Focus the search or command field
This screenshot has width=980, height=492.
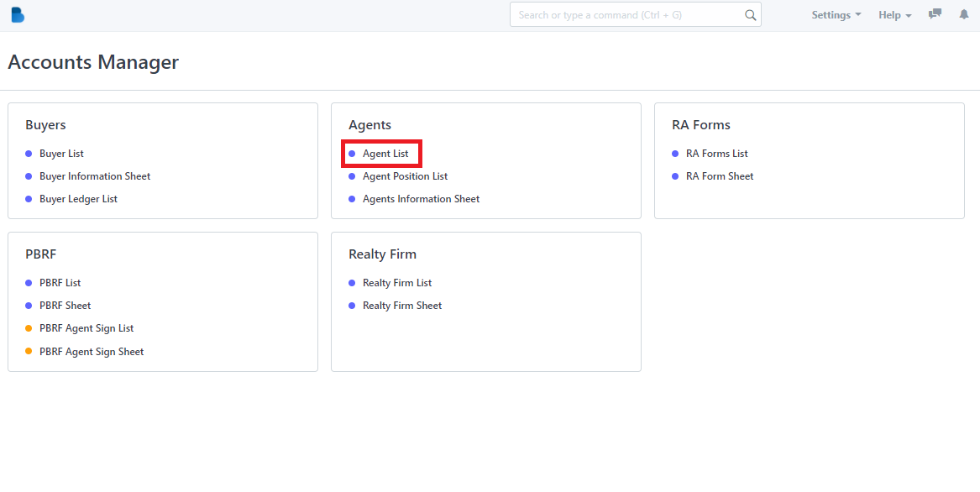pyautogui.click(x=636, y=14)
